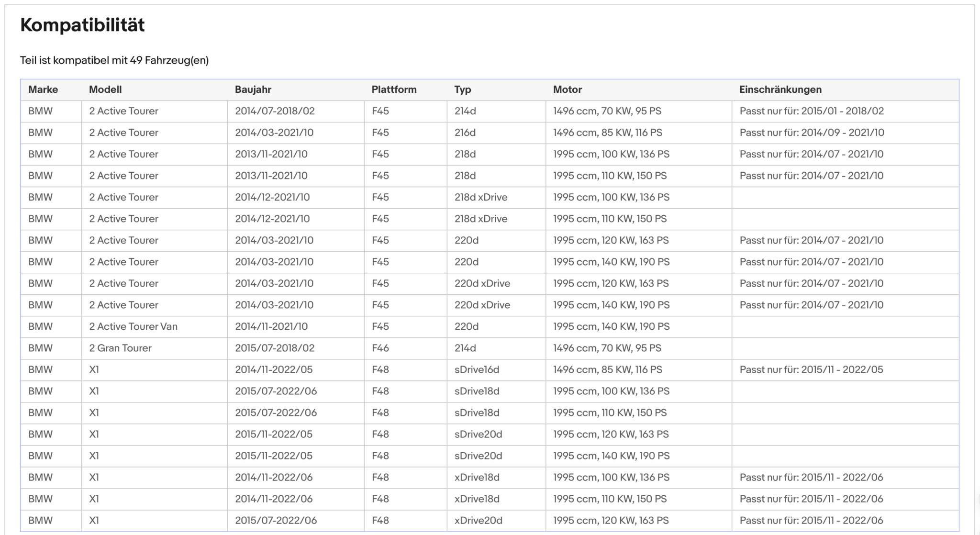Click the Marke column header

pos(43,89)
